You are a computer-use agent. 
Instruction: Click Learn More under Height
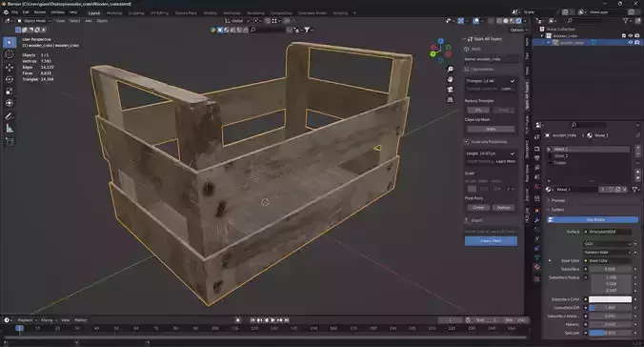tap(506, 161)
